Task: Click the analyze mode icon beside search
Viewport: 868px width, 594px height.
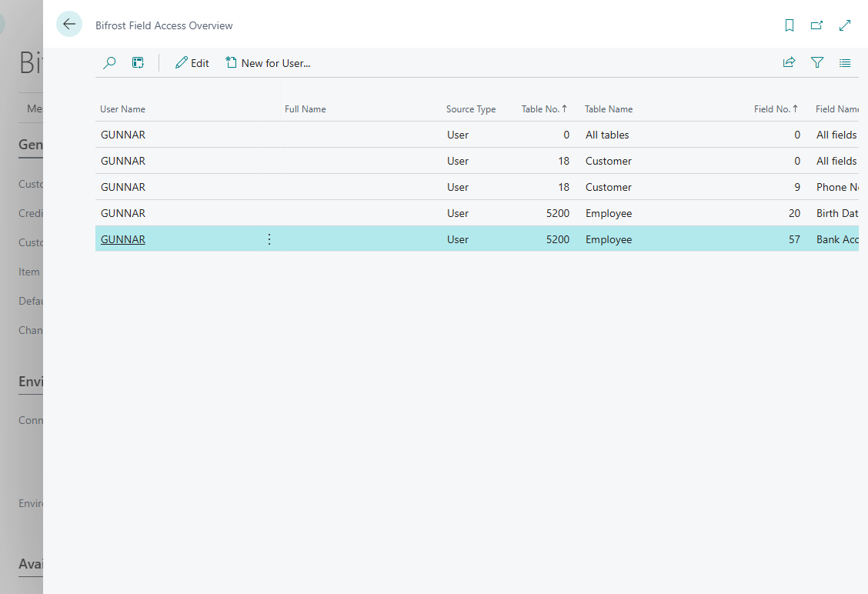Action: [138, 63]
